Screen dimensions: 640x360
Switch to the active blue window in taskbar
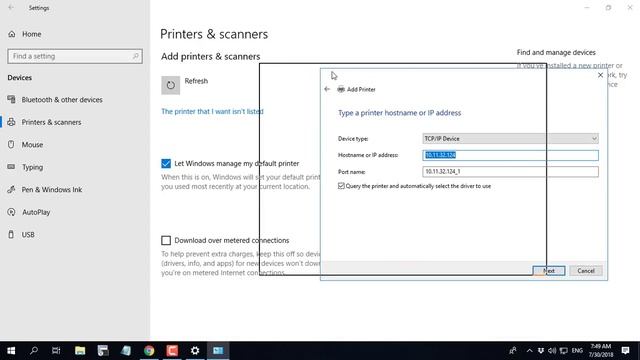[x=218, y=351]
